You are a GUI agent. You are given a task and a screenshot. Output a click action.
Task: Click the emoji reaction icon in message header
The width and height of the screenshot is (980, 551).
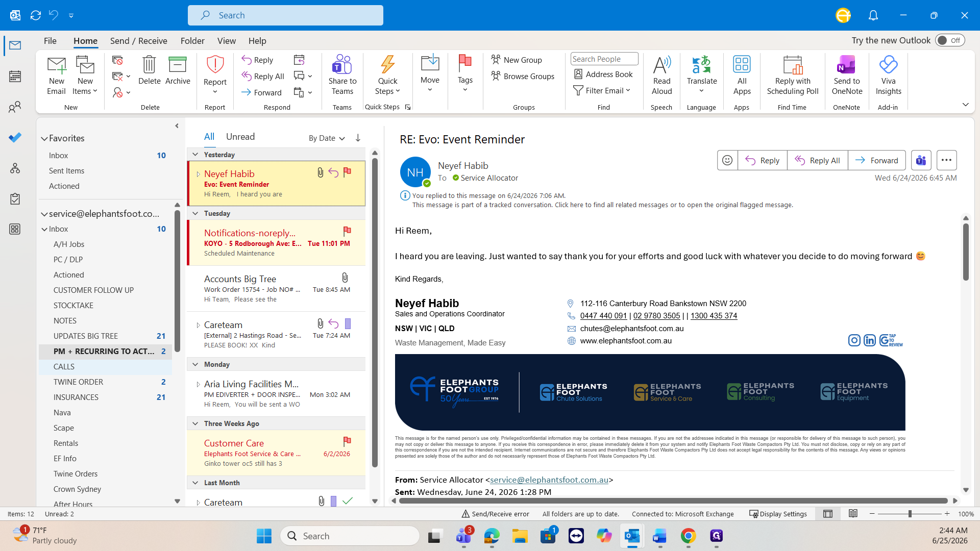point(727,160)
